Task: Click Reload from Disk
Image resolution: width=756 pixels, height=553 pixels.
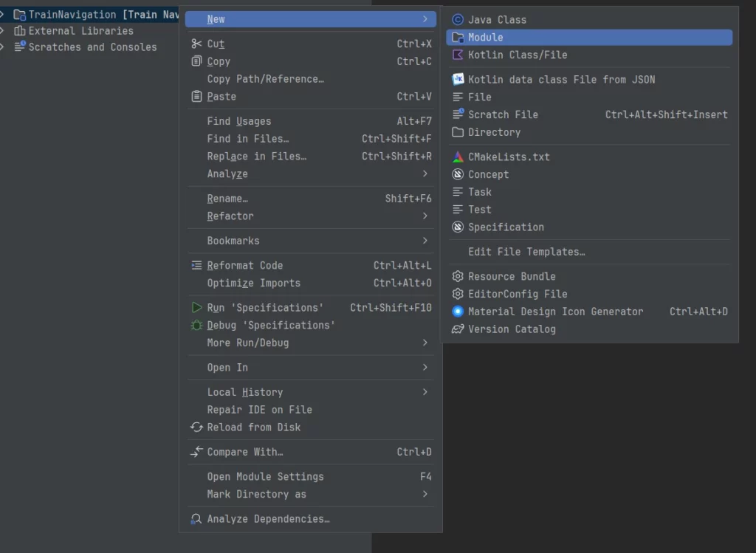Action: (x=253, y=427)
